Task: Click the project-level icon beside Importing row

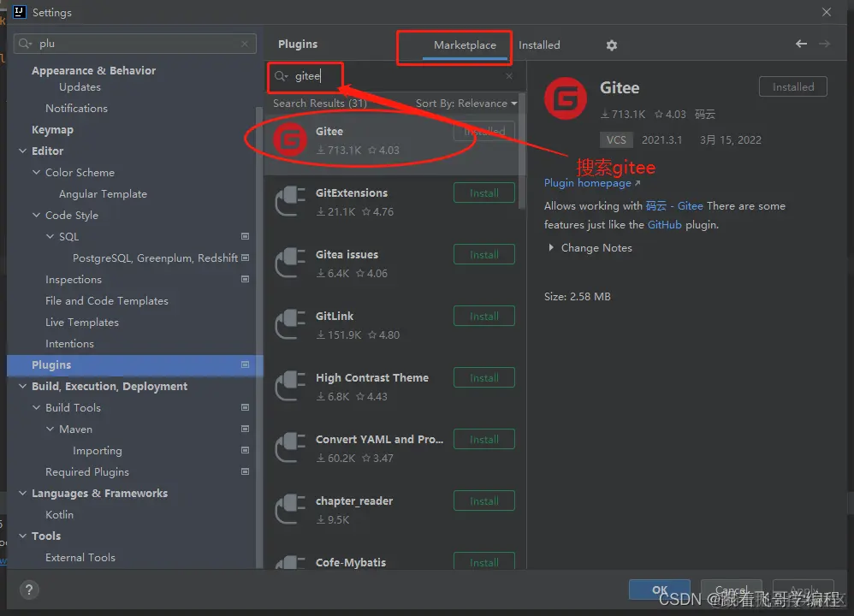Action: 245,450
